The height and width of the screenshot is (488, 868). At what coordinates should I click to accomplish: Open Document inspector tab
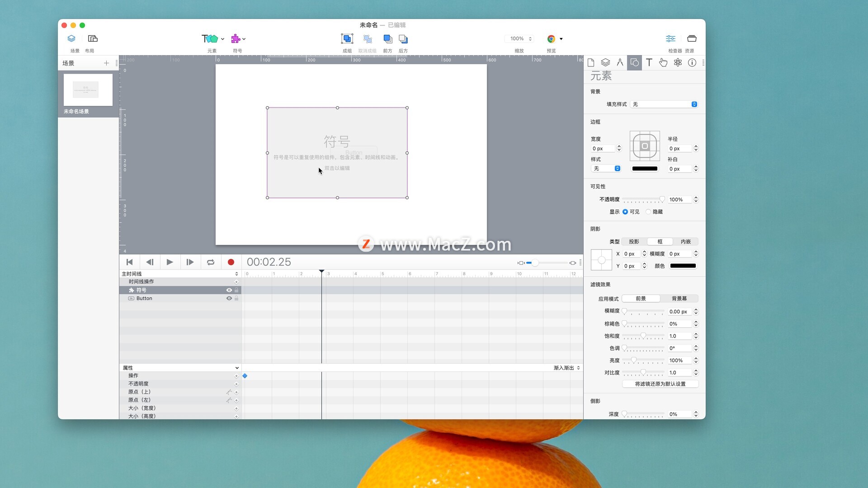click(591, 63)
